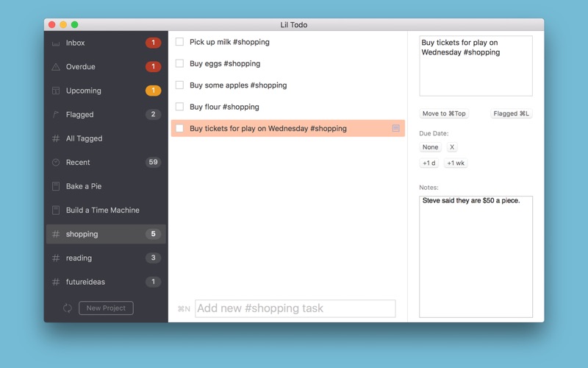Set due date to None
The height and width of the screenshot is (368, 588).
[x=430, y=147]
